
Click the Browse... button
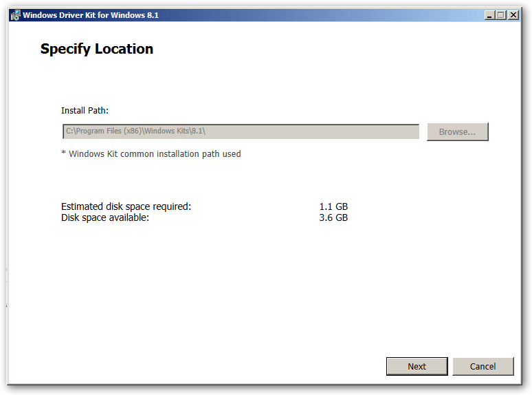pos(457,131)
